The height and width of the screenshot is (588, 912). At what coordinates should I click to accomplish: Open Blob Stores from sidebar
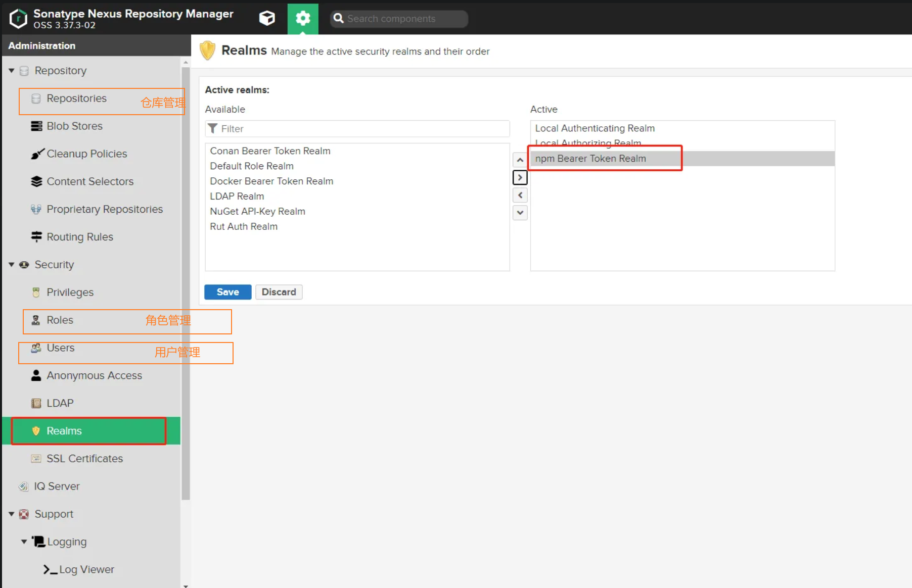click(74, 126)
